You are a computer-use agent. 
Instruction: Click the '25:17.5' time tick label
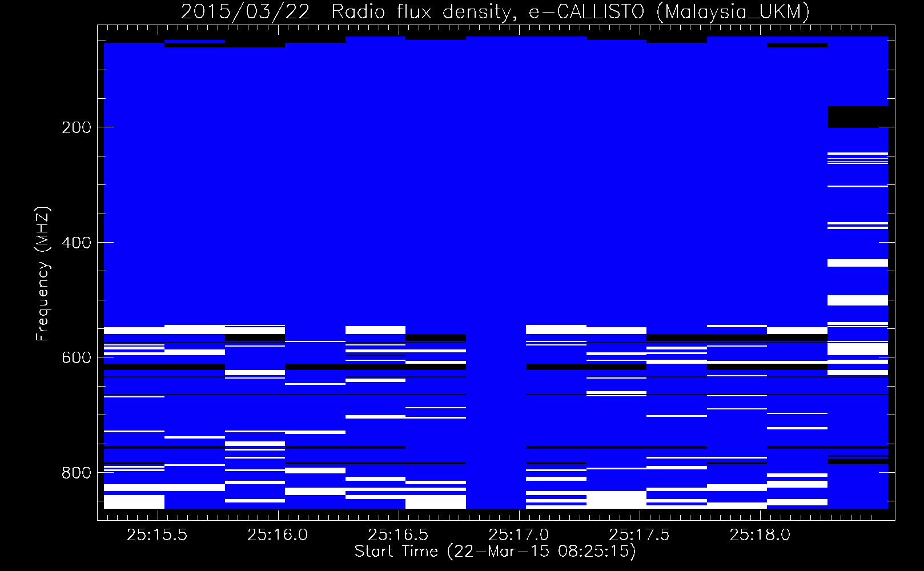(x=639, y=535)
